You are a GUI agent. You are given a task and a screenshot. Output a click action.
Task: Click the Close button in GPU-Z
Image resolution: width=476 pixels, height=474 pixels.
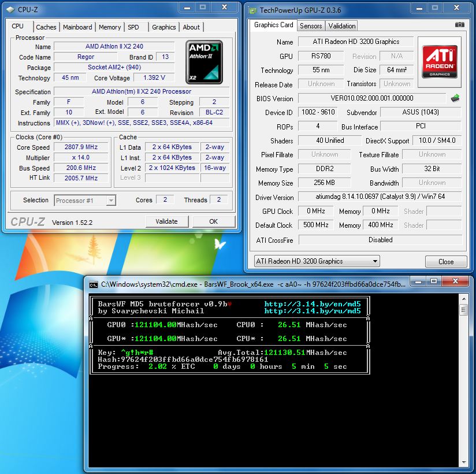pos(446,262)
